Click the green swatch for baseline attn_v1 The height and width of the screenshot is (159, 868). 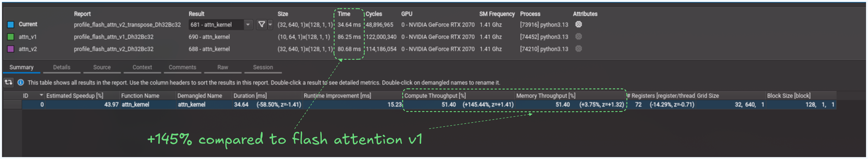pyautogui.click(x=11, y=37)
